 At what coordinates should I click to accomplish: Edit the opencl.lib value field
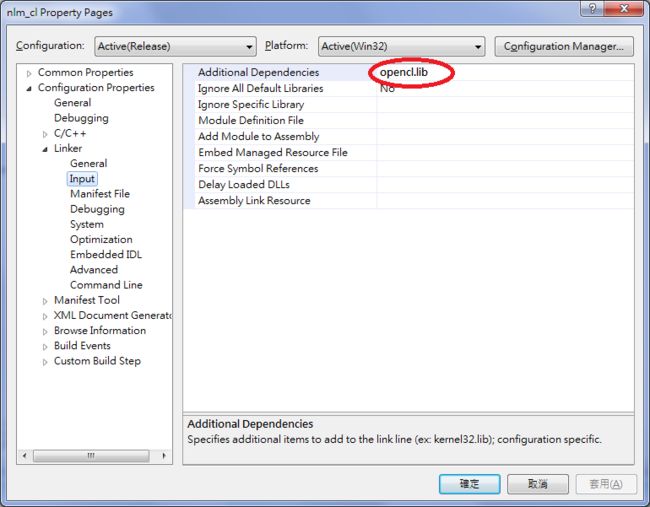(x=505, y=73)
